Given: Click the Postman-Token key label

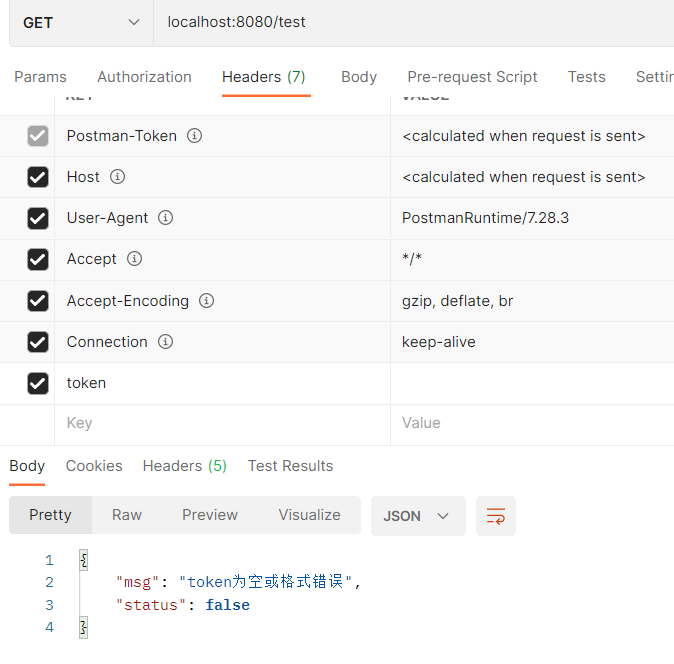Looking at the screenshot, I should tap(122, 136).
